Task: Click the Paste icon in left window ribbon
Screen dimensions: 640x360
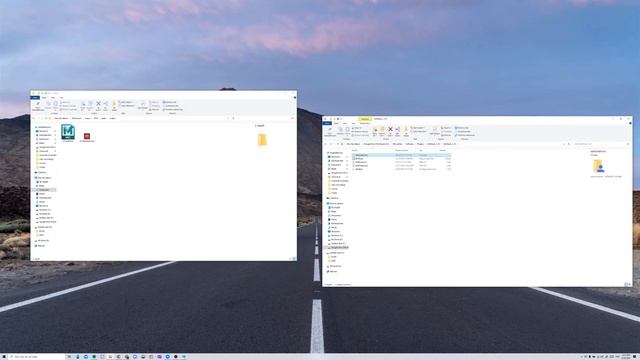Action: (x=55, y=105)
